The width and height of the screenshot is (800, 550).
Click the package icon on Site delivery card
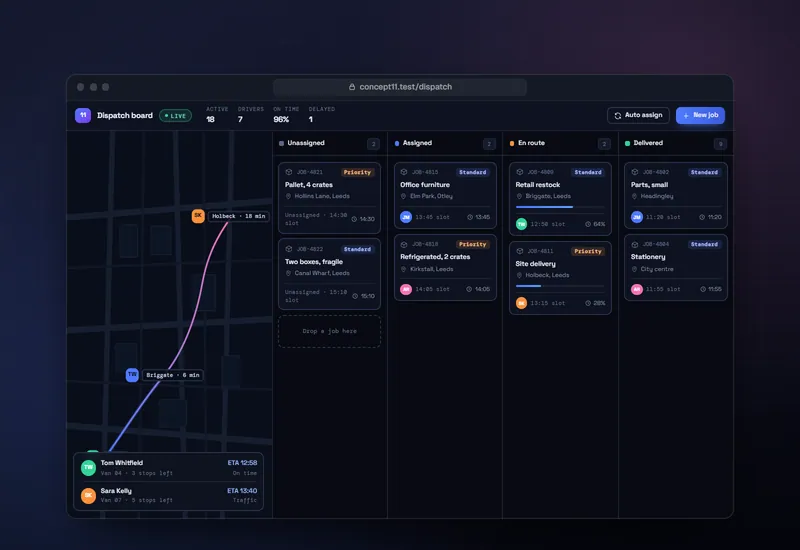[519, 251]
